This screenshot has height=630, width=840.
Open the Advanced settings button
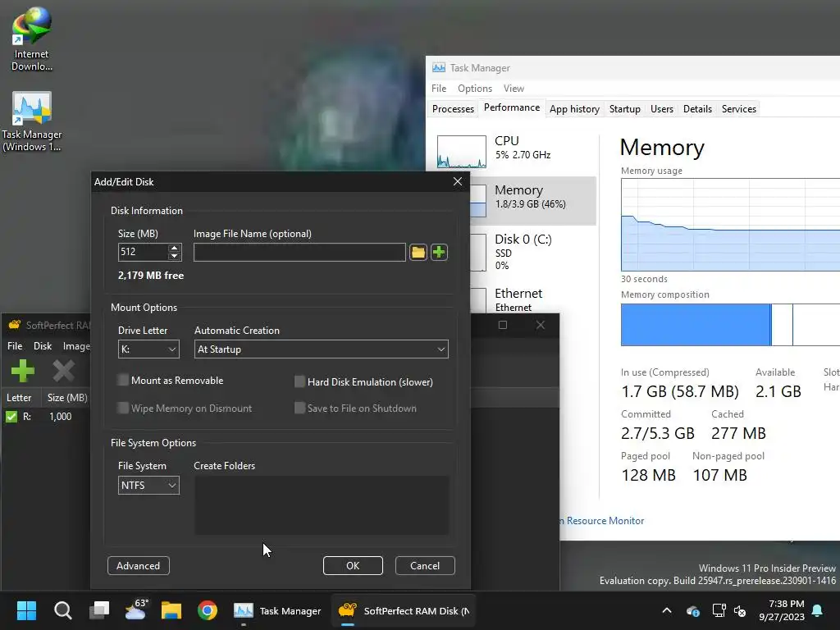(x=138, y=566)
